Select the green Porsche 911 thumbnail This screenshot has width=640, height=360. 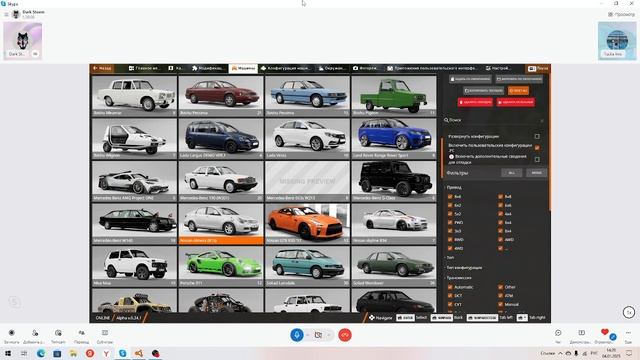point(221,266)
